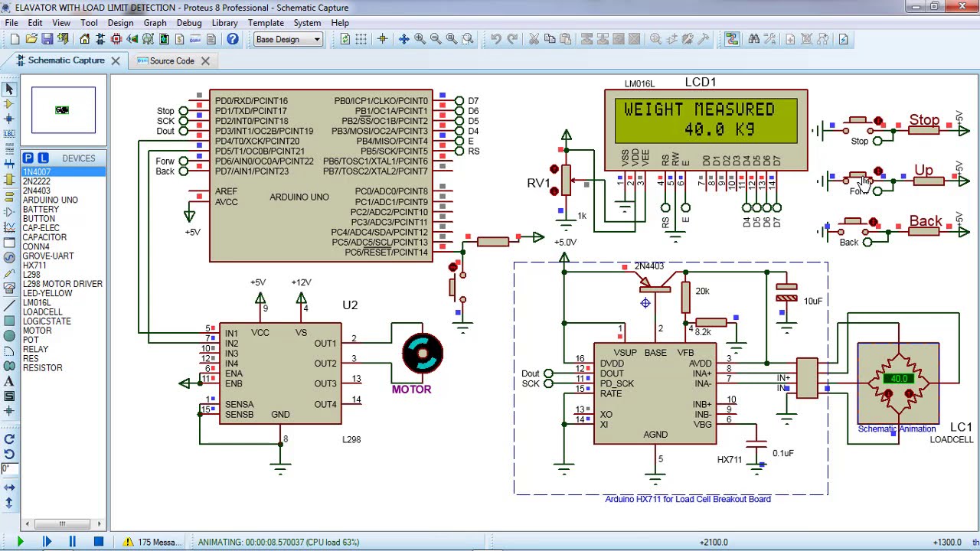Image resolution: width=980 pixels, height=551 pixels.
Task: Save the project with the floppy icon
Action: pos(47,39)
